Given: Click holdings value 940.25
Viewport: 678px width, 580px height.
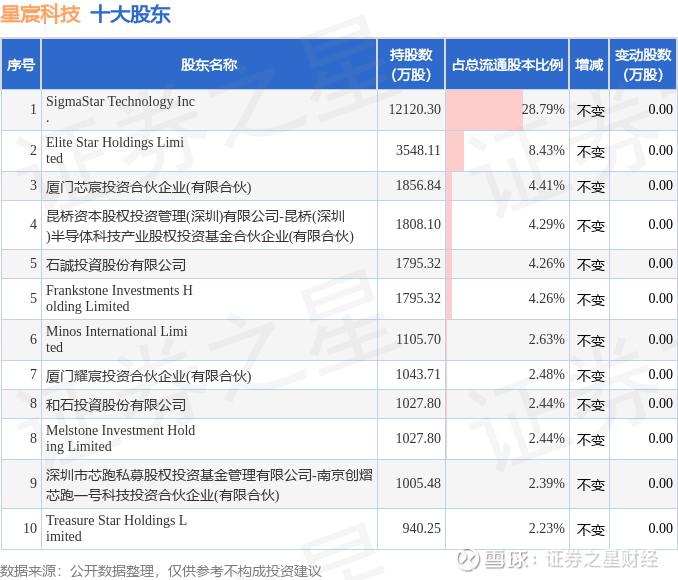Looking at the screenshot, I should (x=422, y=528).
